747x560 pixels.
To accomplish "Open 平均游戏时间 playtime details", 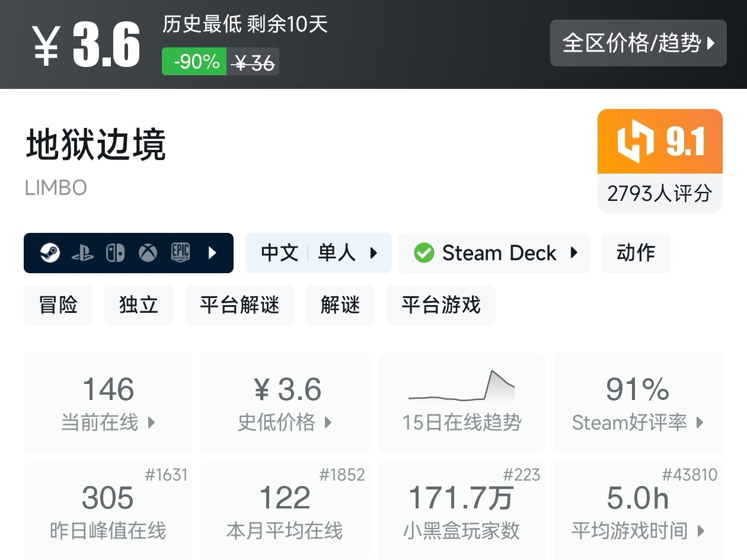I will click(x=637, y=511).
